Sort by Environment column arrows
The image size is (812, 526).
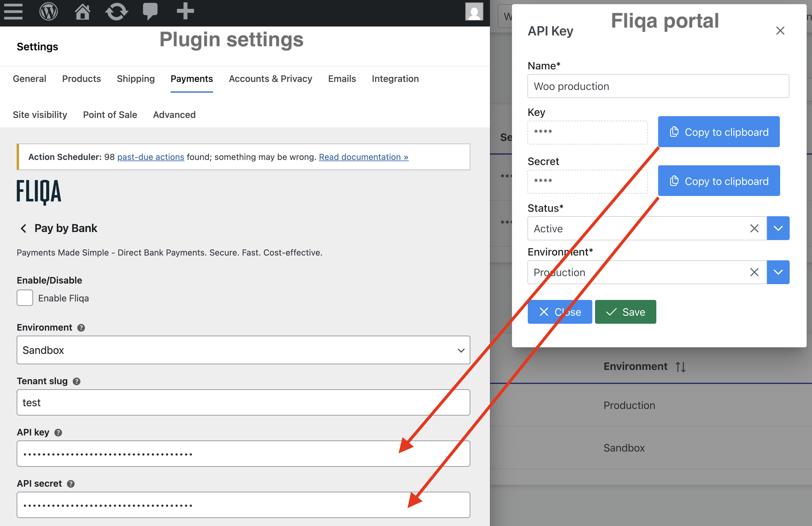681,367
